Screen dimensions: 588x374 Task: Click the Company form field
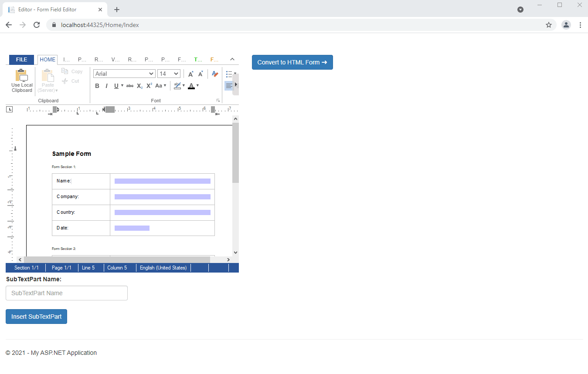[x=163, y=197]
